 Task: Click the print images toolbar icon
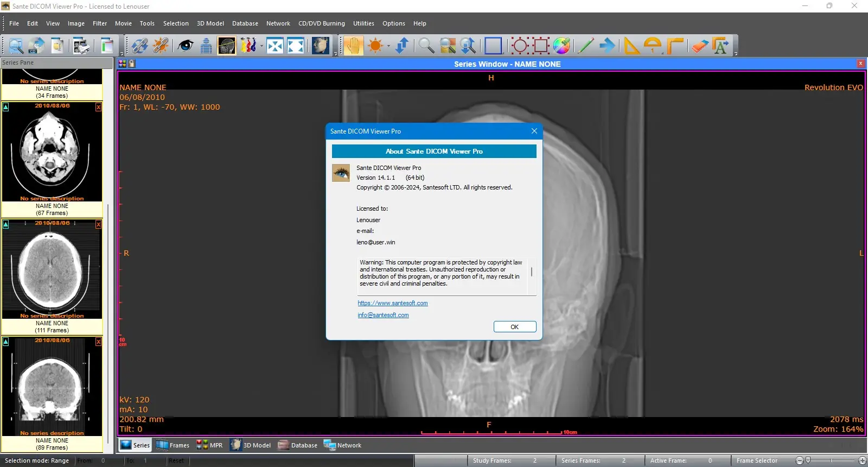81,46
